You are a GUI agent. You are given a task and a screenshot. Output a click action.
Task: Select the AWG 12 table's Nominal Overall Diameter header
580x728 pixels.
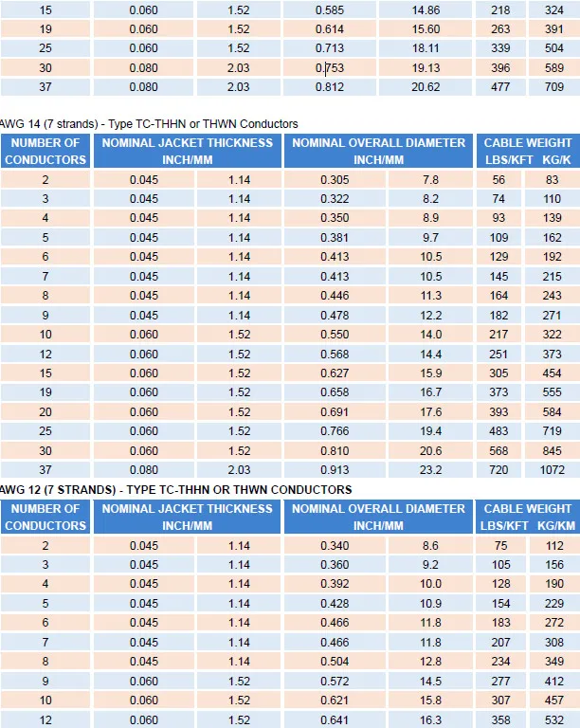(x=379, y=517)
